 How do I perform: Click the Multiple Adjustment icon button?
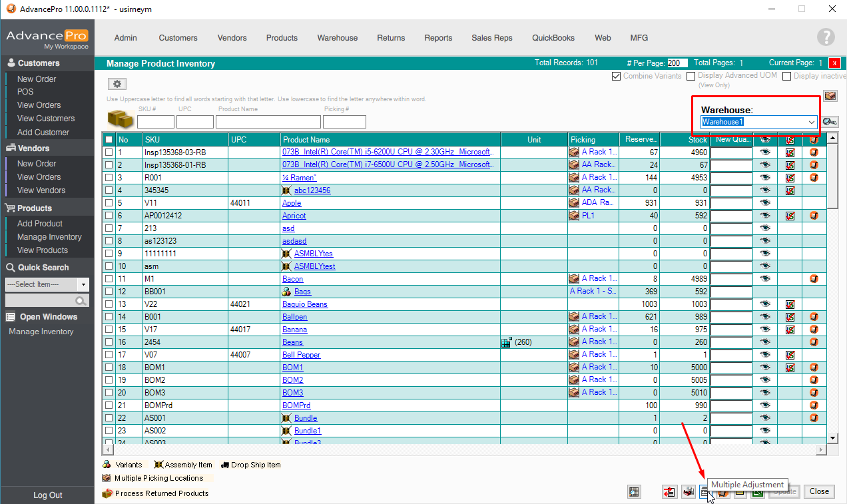(705, 492)
